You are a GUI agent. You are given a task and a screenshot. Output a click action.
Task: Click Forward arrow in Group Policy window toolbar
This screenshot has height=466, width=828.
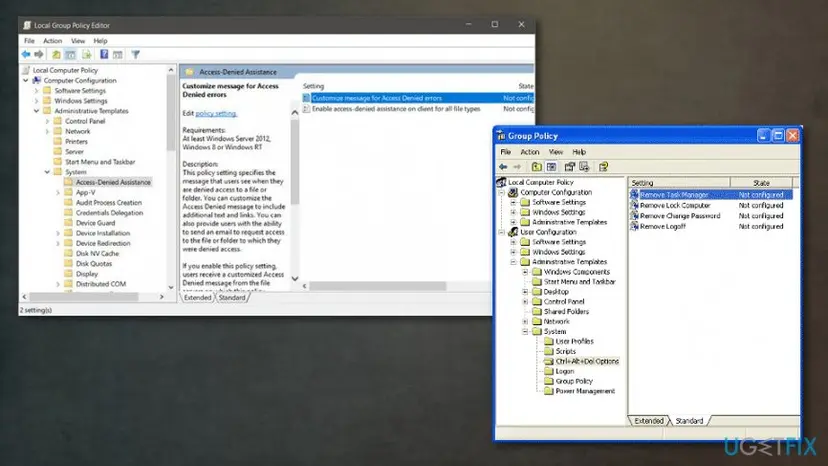click(x=517, y=167)
